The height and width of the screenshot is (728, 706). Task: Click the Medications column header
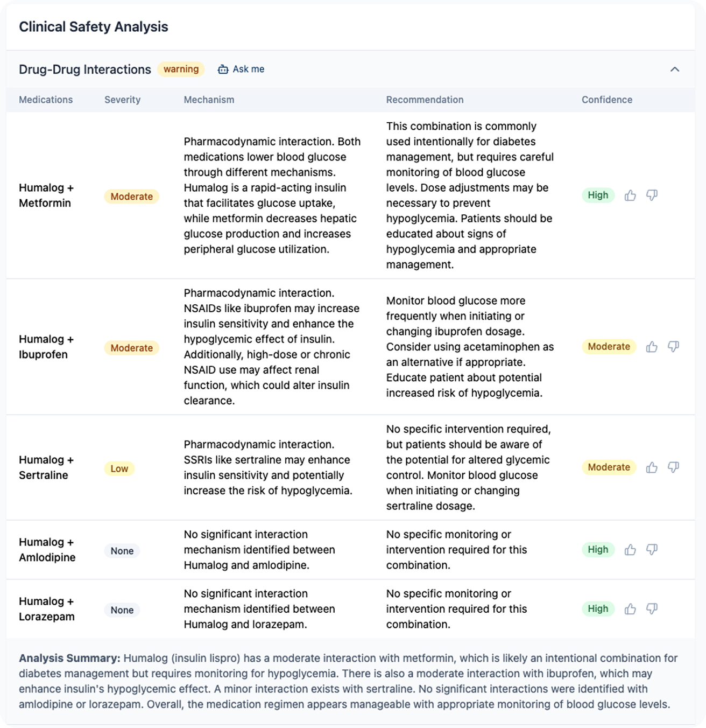coord(46,100)
